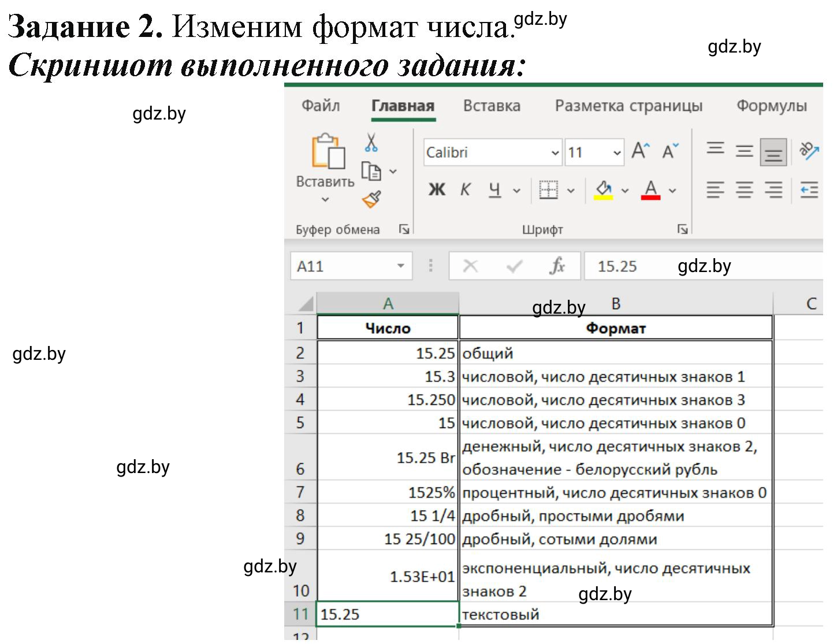Switch to Разметка страницы tab
Image resolution: width=837 pixels, height=644 pixels.
pyautogui.click(x=628, y=106)
